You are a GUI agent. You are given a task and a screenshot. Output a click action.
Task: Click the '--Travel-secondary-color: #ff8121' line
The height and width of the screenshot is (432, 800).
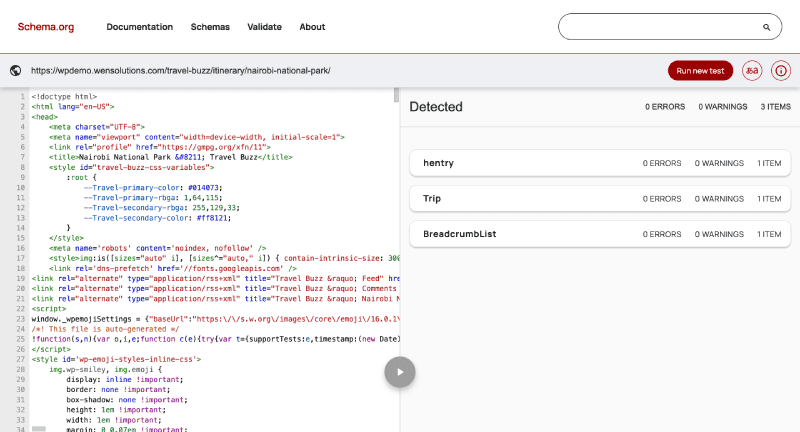[x=157, y=218]
